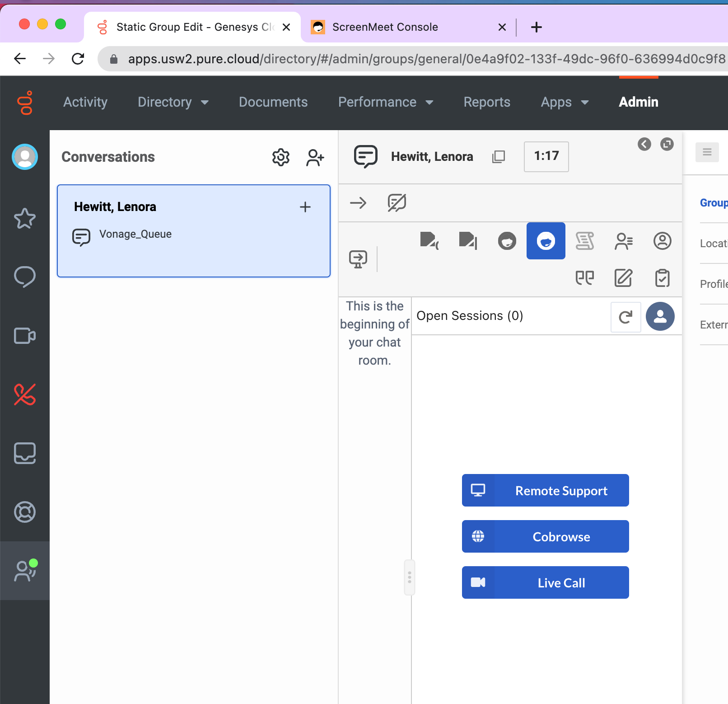Click the 1:17 timer box

tap(546, 156)
